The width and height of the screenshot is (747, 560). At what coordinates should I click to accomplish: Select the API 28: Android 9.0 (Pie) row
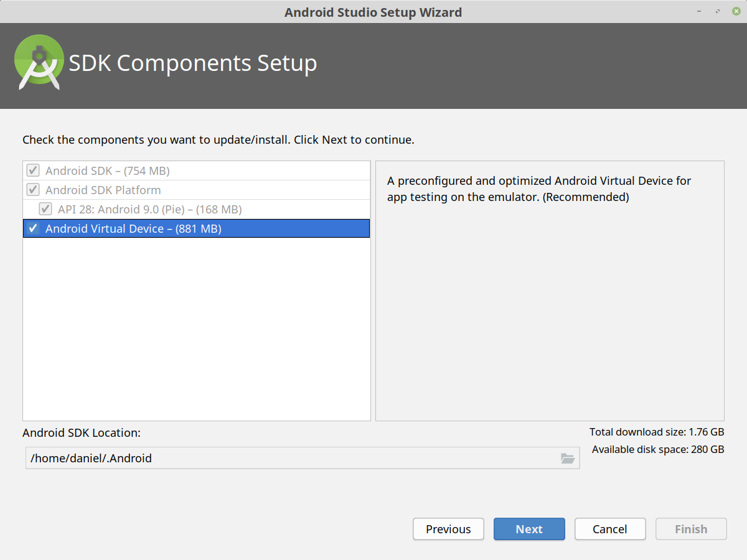point(197,209)
